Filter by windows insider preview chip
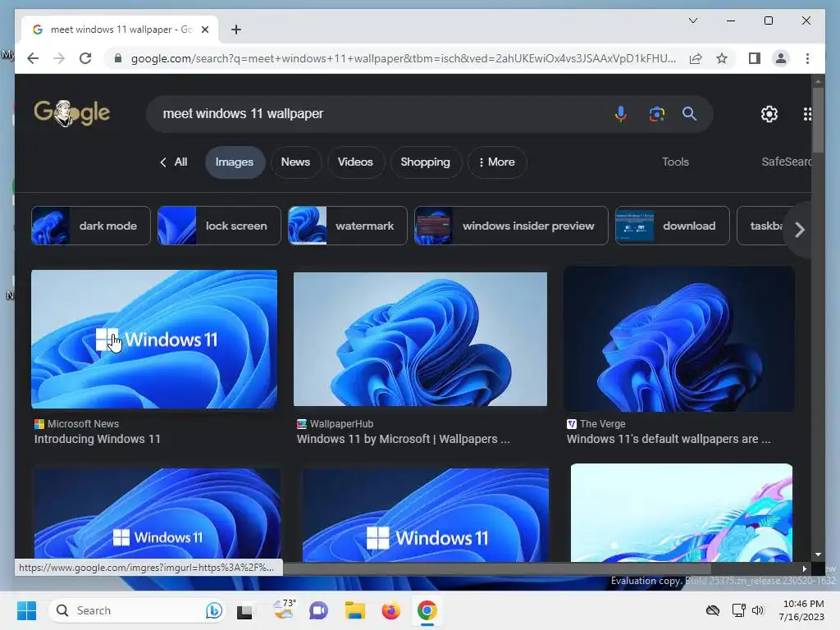Screen dimensions: 840x630 click(511, 226)
